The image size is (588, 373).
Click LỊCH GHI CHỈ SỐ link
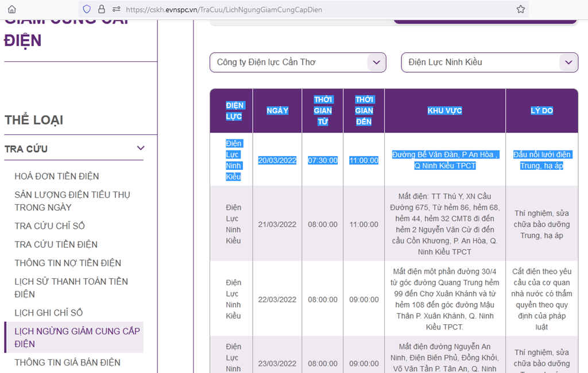click(48, 313)
